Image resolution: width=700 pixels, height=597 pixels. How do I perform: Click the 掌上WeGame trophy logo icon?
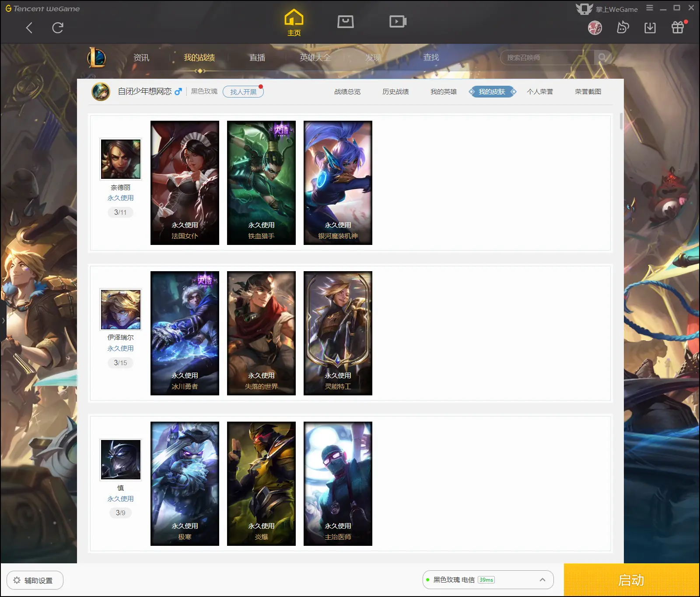(x=584, y=9)
